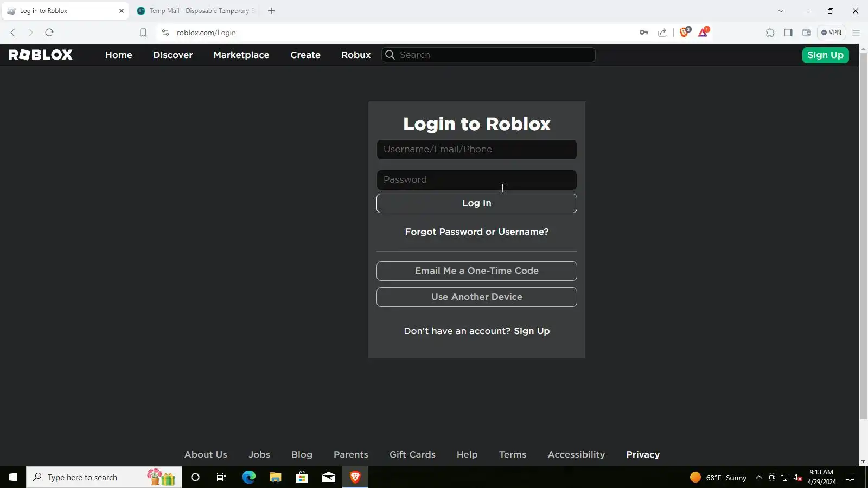The image size is (868, 488).
Task: Open Privacy footer link
Action: pos(643,454)
